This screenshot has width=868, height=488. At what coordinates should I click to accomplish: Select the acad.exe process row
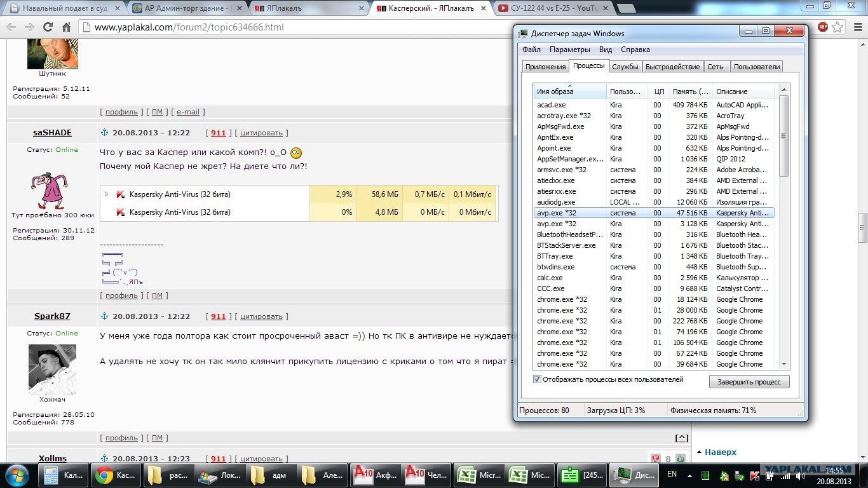654,105
